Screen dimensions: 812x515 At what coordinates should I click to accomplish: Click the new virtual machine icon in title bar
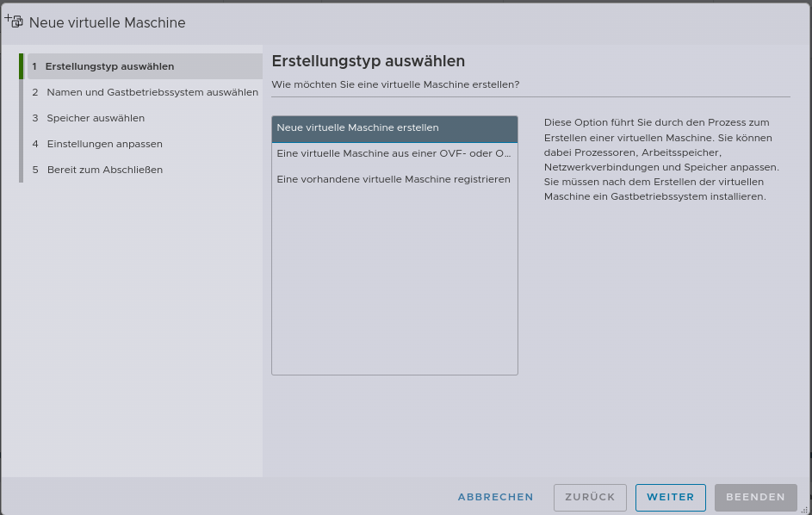pyautogui.click(x=14, y=21)
